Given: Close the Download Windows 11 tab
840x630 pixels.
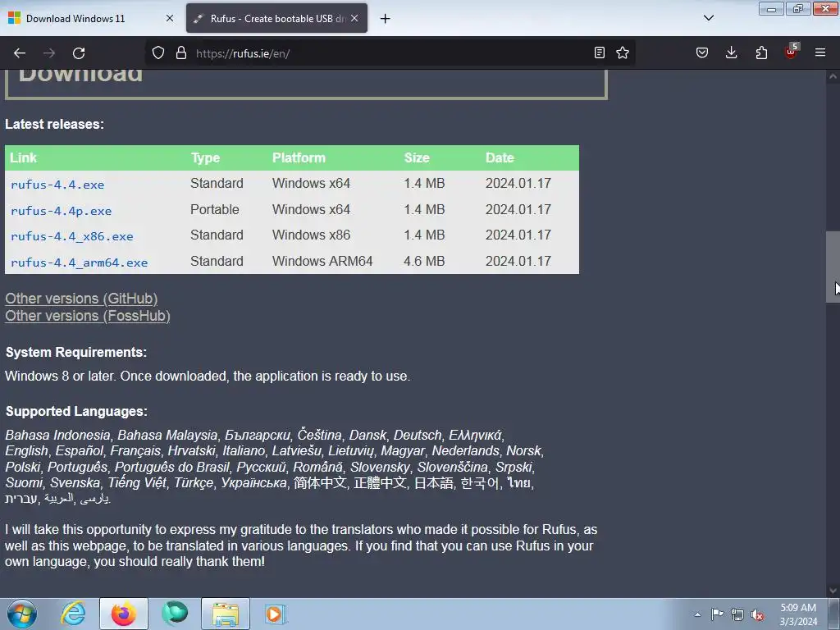Looking at the screenshot, I should pos(169,18).
